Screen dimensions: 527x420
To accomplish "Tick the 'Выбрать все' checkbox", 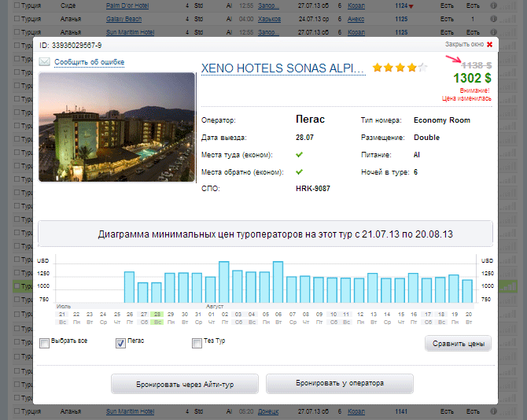I will [44, 344].
